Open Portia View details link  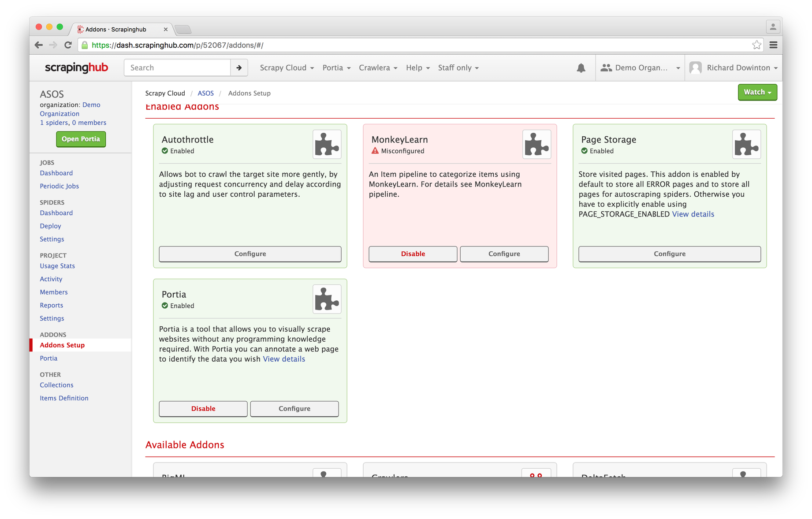coord(284,359)
